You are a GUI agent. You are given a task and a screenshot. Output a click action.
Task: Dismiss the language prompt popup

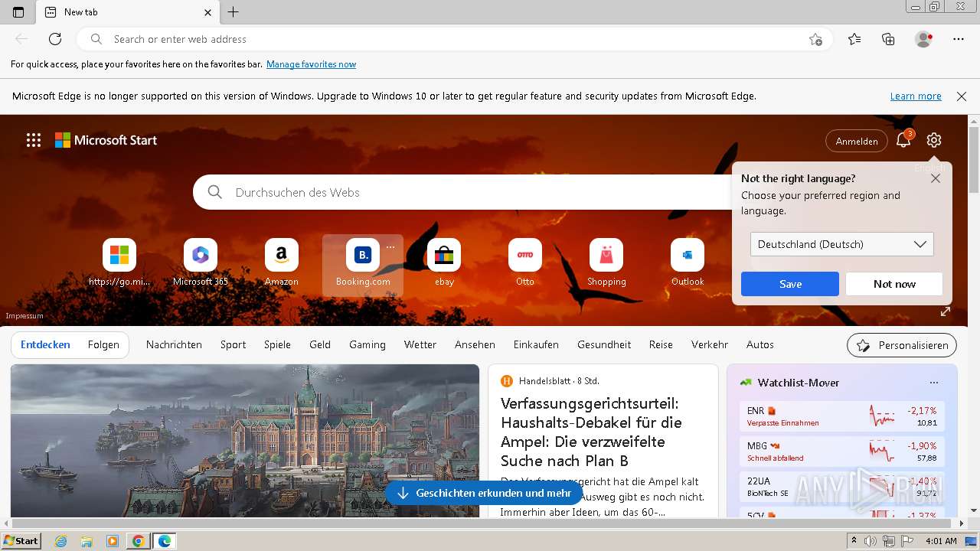click(936, 178)
